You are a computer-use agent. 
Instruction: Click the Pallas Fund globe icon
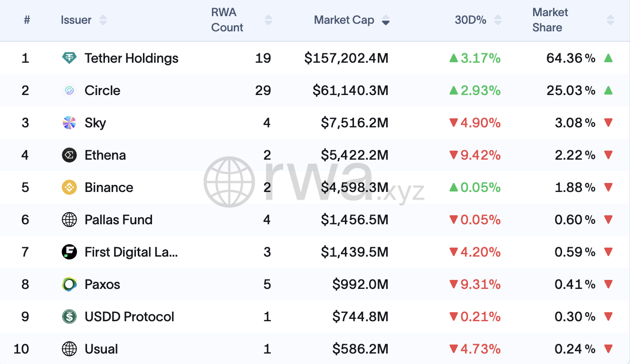[x=69, y=220]
